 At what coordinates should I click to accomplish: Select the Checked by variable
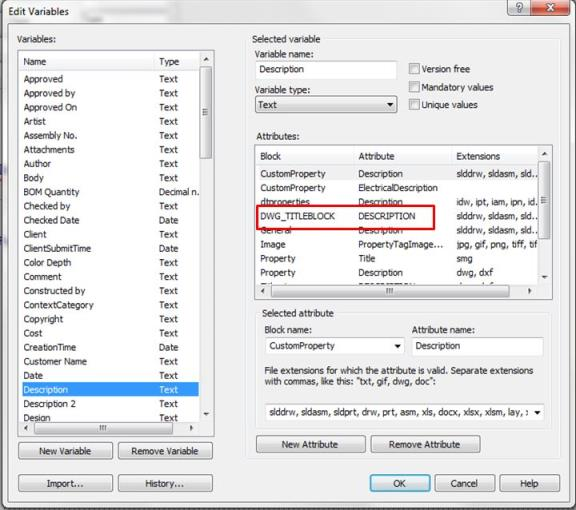110,206
